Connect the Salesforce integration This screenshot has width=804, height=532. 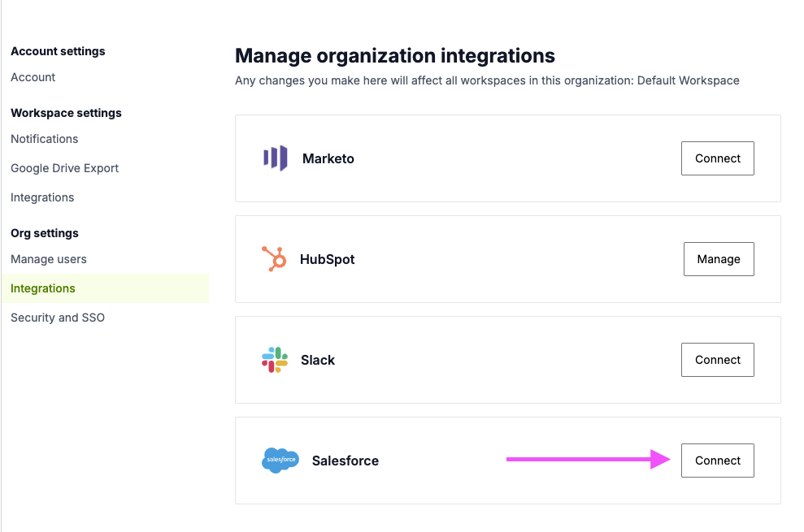pos(717,460)
